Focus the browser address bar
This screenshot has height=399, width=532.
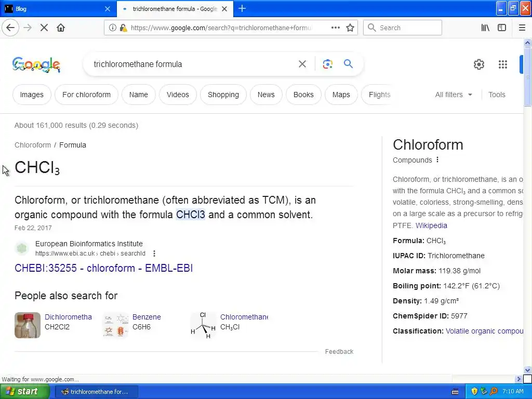coord(220,28)
